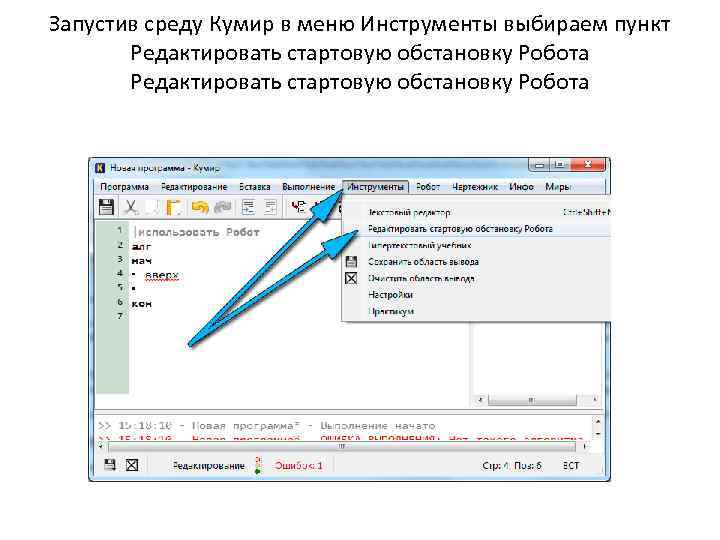Click the output area horizontal scrollbar thumb

coord(342,446)
